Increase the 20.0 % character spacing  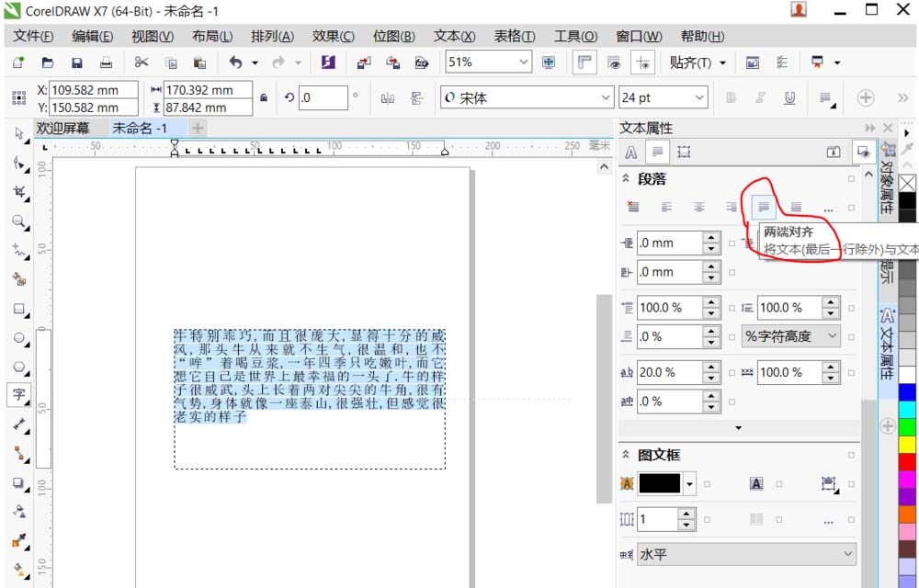(711, 367)
